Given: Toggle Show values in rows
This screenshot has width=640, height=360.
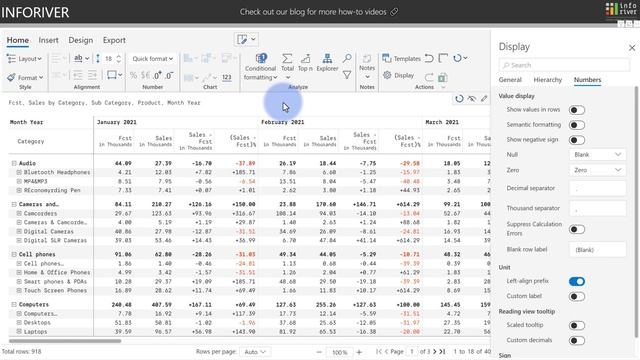Looking at the screenshot, I should (577, 110).
